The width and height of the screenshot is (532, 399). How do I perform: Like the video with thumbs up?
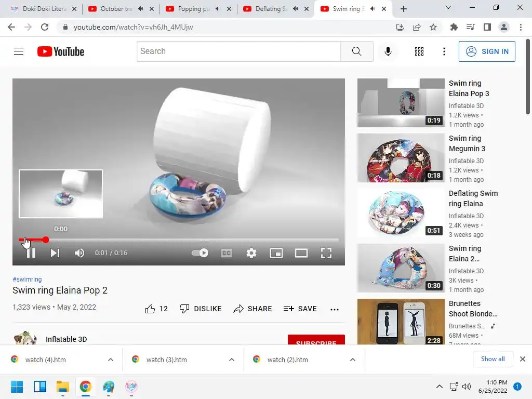tap(156, 309)
